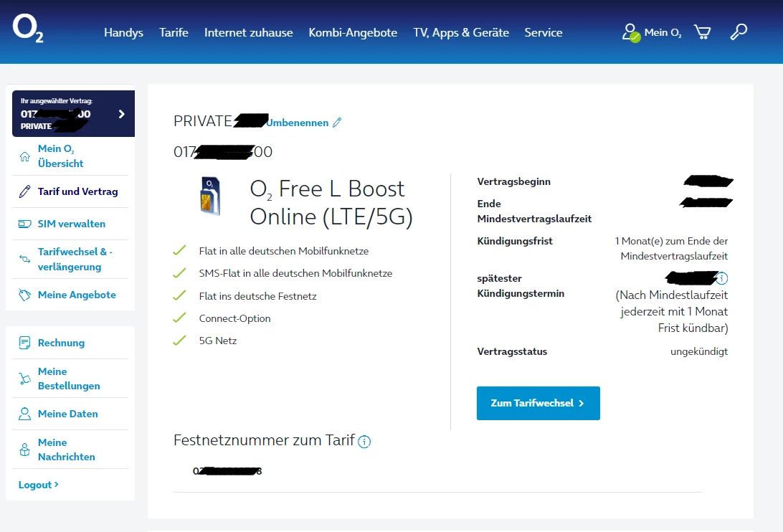
Task: Open Tarifwechsel & -verlängerung
Action: pyautogui.click(x=75, y=259)
